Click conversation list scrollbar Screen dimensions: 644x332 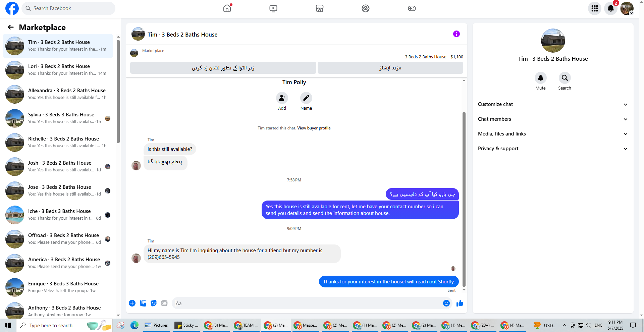[118, 91]
